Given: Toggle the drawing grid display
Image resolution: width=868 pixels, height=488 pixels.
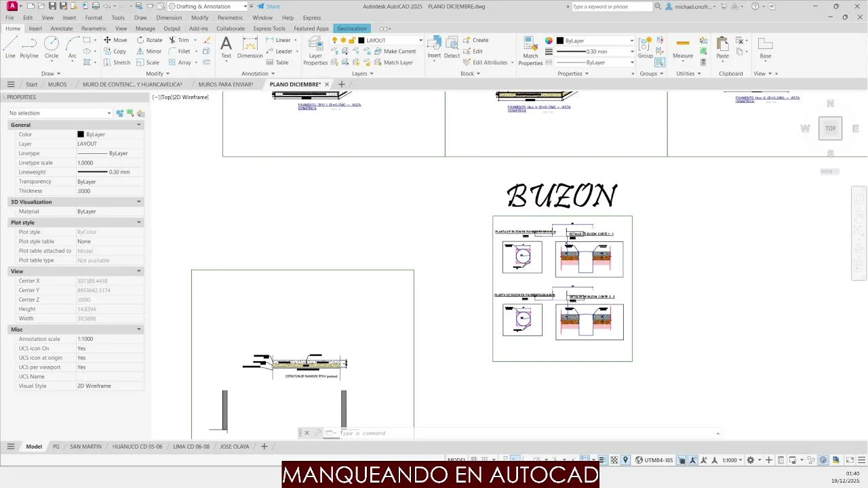Looking at the screenshot, I should [475, 460].
